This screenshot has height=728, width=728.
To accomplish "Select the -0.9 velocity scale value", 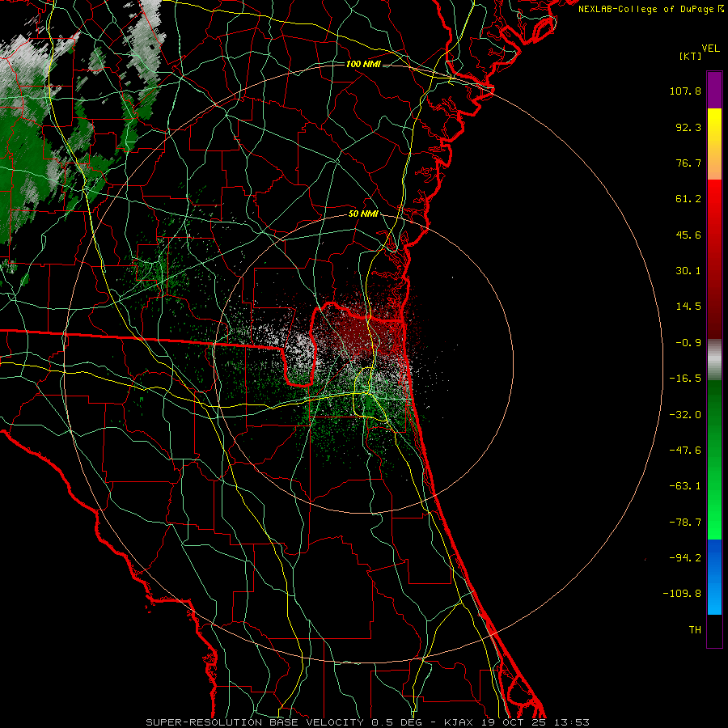I will point(688,343).
